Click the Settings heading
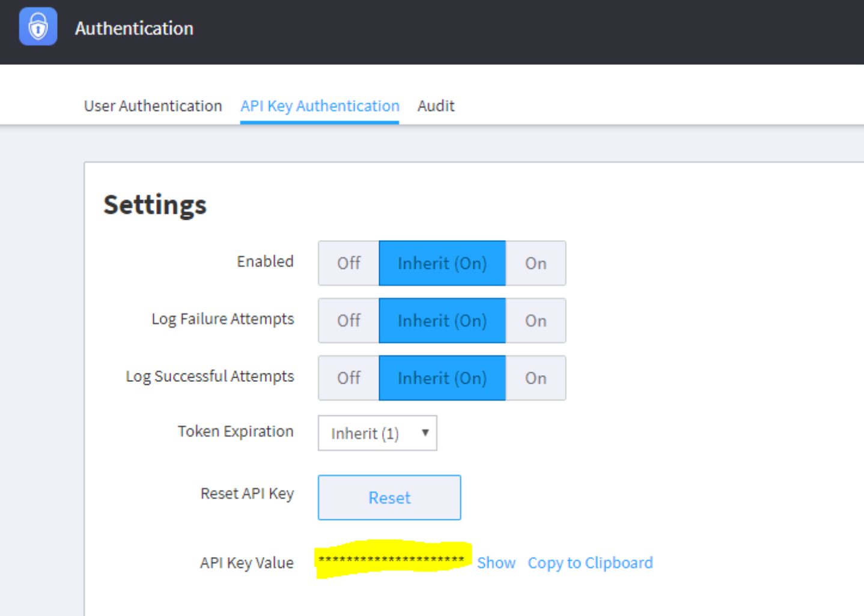Image resolution: width=864 pixels, height=616 pixels. tap(155, 205)
